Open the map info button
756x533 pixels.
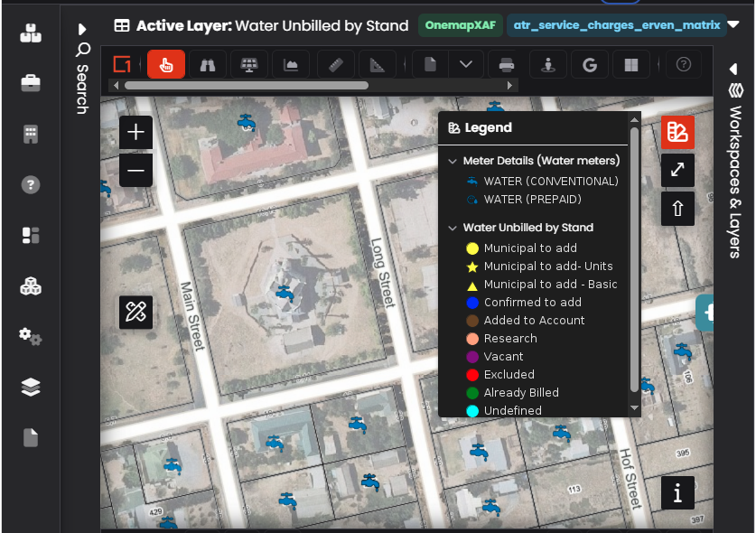(x=677, y=493)
